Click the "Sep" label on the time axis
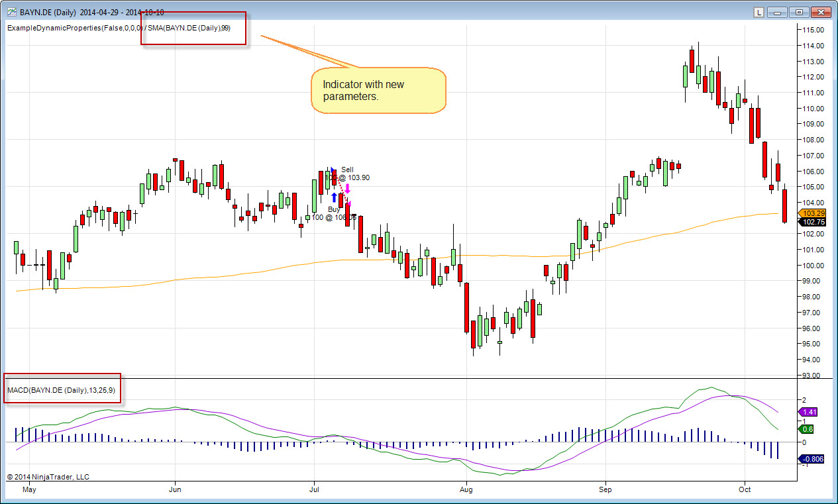 click(x=605, y=491)
